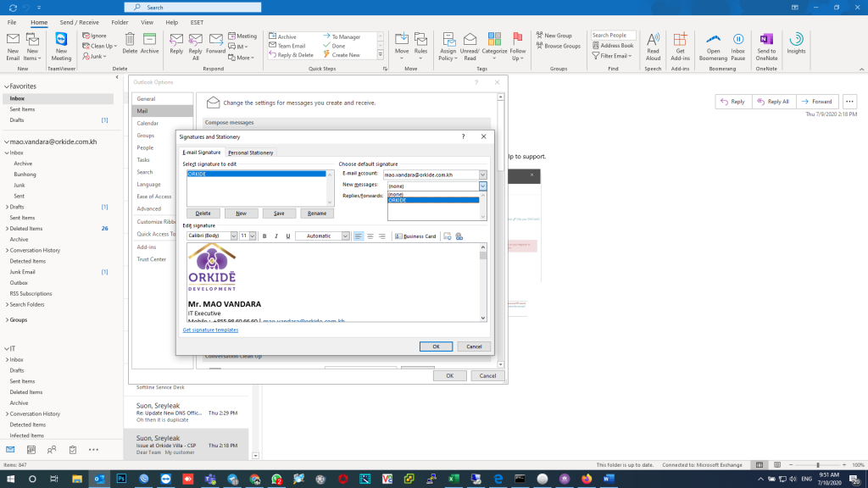868x488 pixels.
Task: Toggle italic formatting for signature text
Action: [x=276, y=236]
